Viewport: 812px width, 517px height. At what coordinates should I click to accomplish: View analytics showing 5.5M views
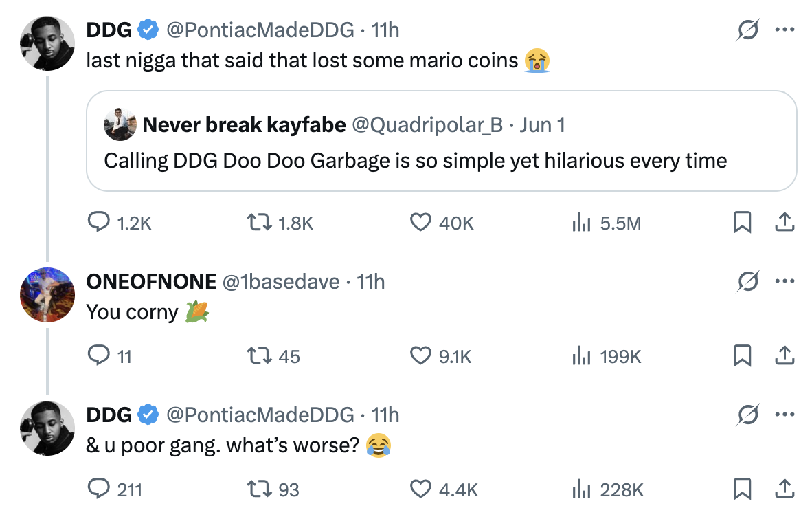582,223
